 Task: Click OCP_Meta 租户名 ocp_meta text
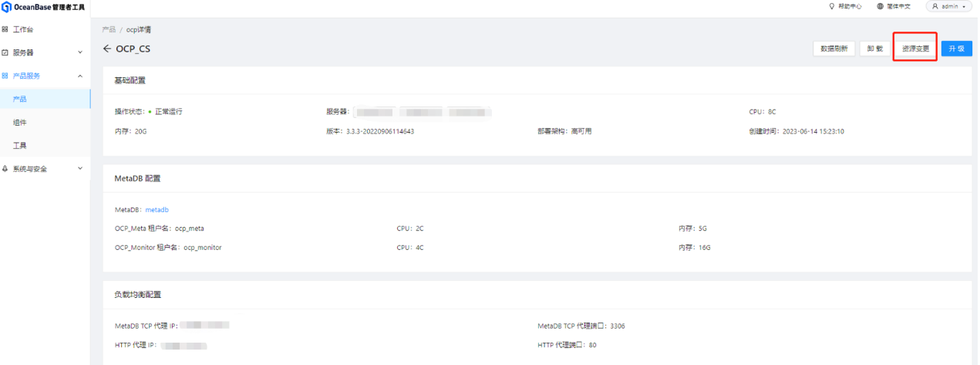[x=159, y=228]
